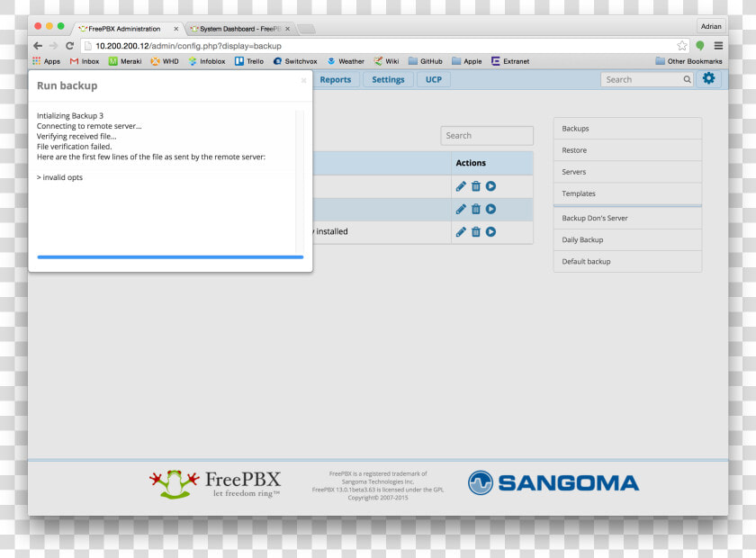Click the Run backup log scrollbar

point(300,181)
